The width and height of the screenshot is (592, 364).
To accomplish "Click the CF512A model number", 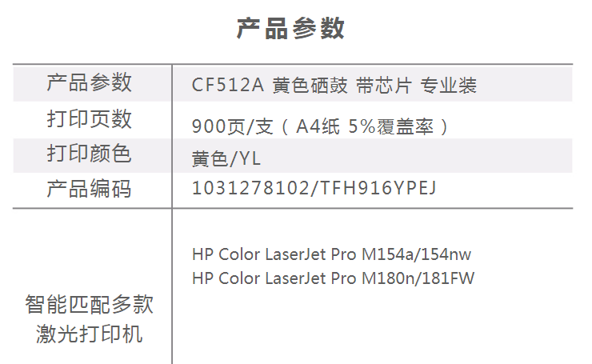I will (x=228, y=85).
